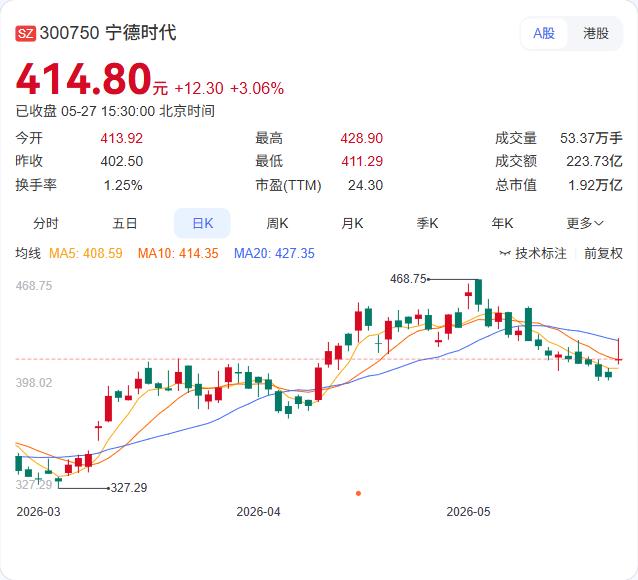Click the MA10: 414.35 indicator label
The image size is (638, 580).
coord(178,254)
